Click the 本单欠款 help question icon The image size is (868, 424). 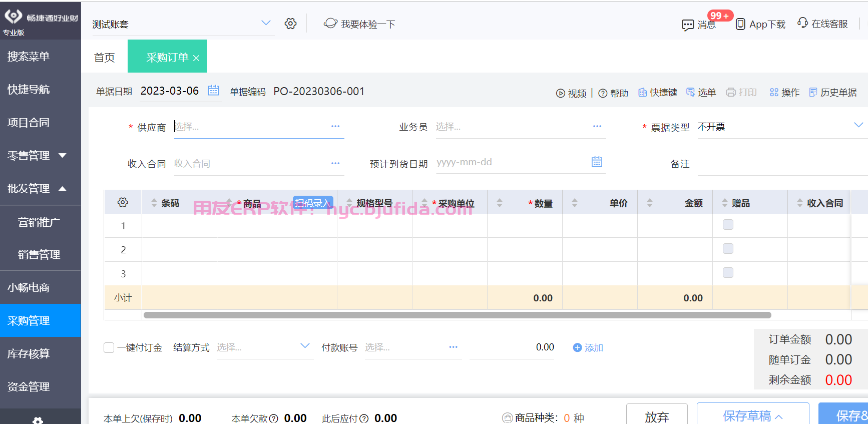pos(274,418)
